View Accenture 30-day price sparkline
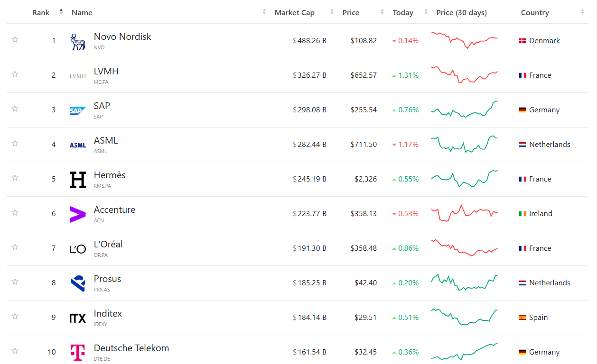This screenshot has height=364, width=597. 464,213
